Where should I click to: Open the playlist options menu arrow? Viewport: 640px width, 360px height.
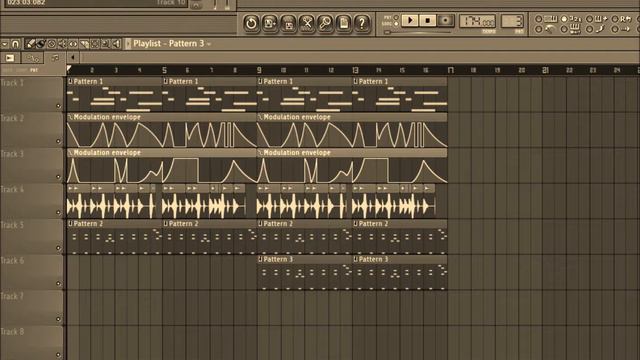click(4, 44)
